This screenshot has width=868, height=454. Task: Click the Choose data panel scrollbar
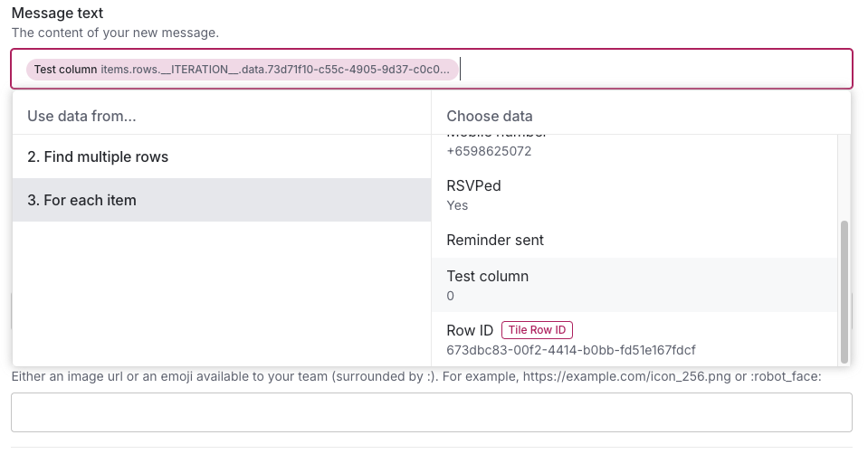coord(844,289)
